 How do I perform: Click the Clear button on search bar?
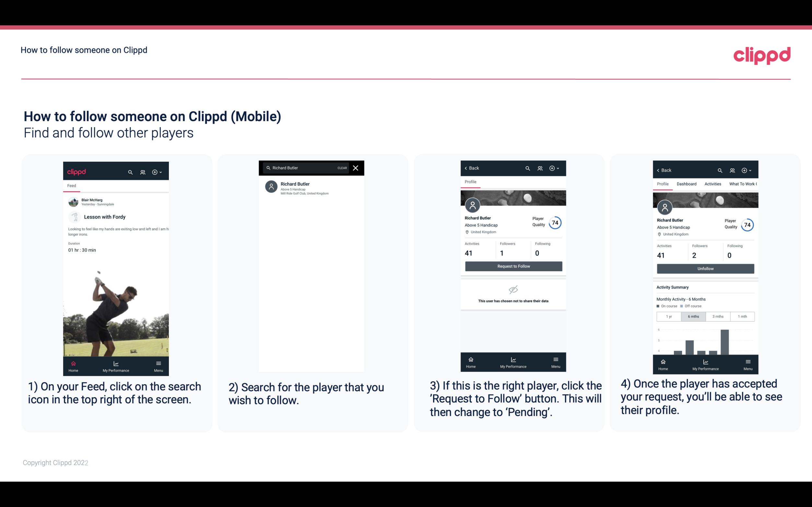coord(342,167)
